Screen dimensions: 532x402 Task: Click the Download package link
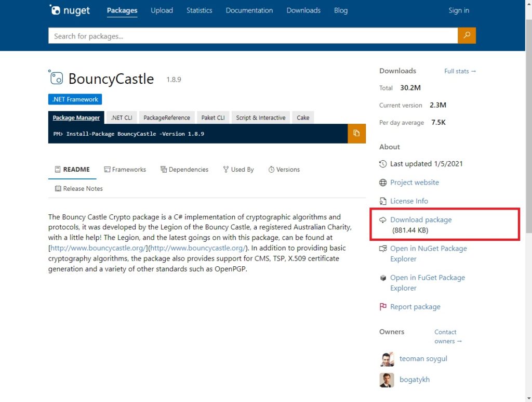point(421,220)
